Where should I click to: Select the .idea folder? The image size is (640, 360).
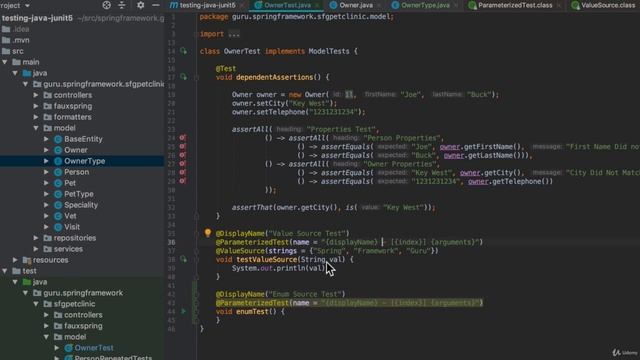pos(20,29)
